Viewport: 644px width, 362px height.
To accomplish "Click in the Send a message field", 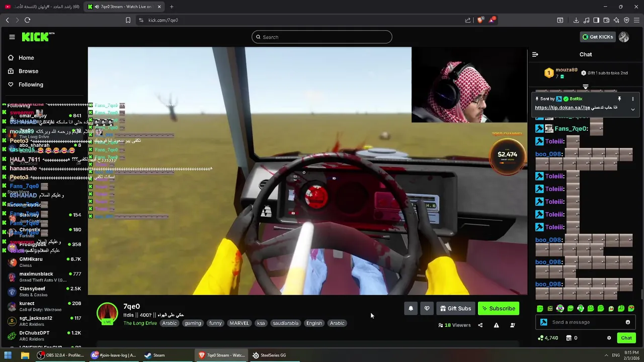I will click(x=586, y=322).
